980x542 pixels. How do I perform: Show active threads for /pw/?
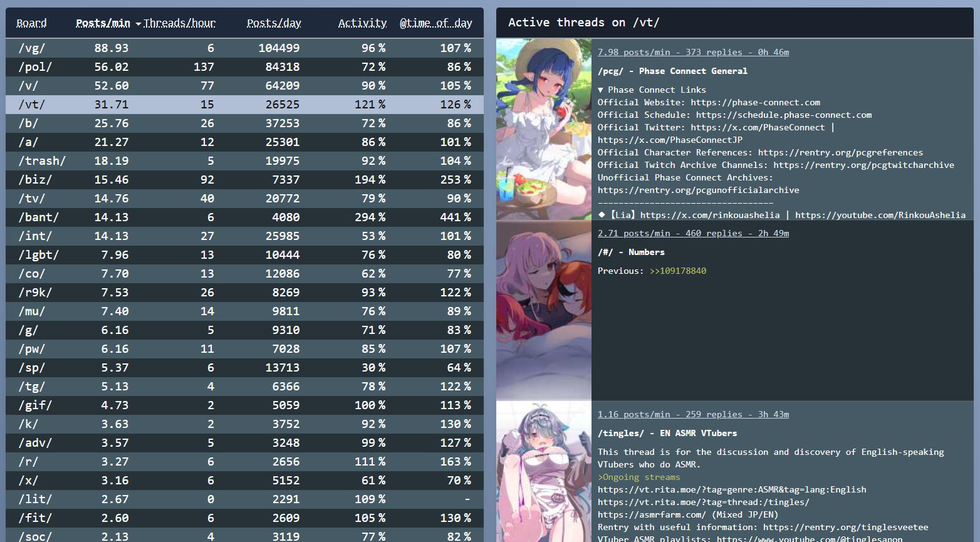pos(244,349)
